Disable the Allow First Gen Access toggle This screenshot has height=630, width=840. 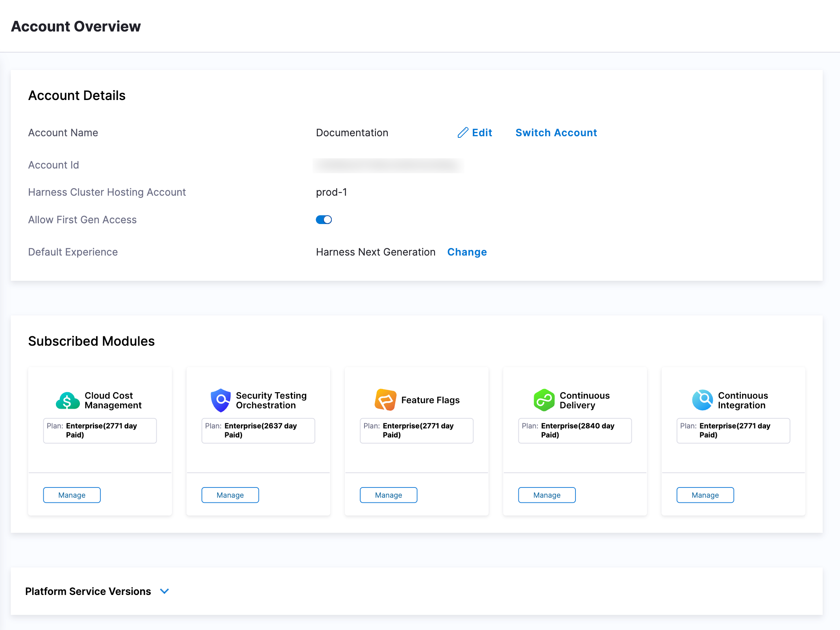pyautogui.click(x=324, y=220)
